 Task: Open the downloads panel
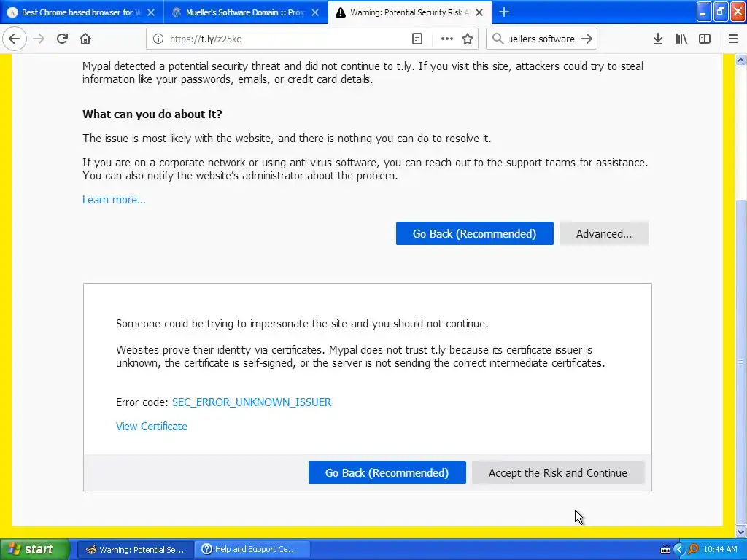[658, 39]
